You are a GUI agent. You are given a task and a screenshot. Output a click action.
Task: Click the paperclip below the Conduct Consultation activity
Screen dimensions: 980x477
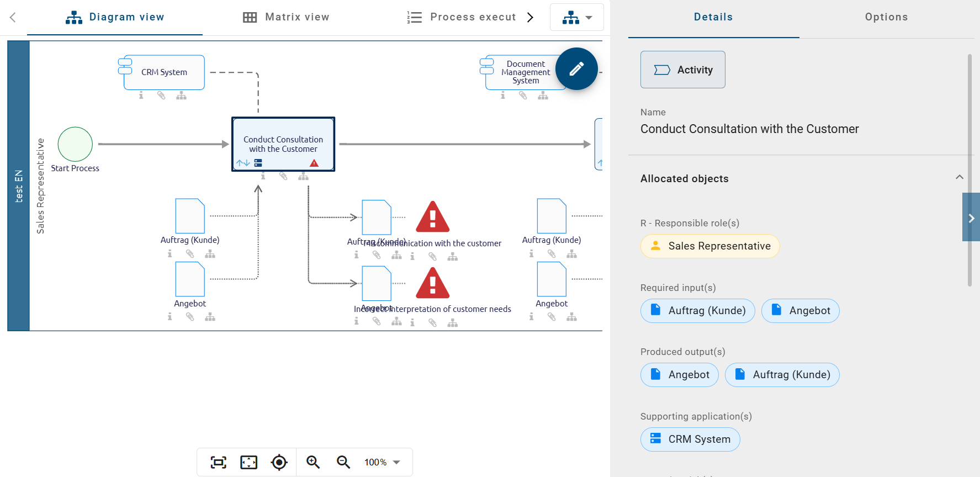click(x=283, y=176)
